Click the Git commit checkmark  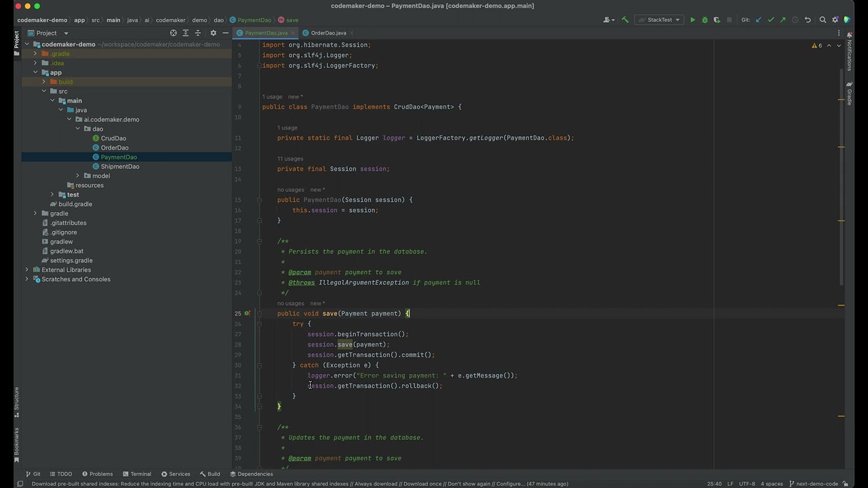[x=771, y=20]
